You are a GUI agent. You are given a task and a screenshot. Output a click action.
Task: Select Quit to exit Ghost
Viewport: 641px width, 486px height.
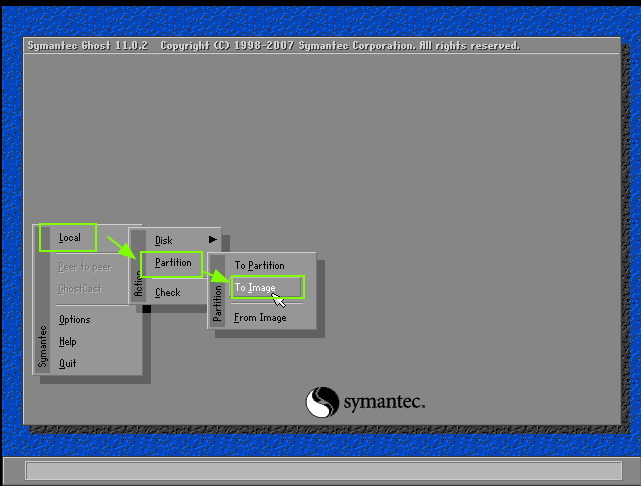pyautogui.click(x=67, y=363)
